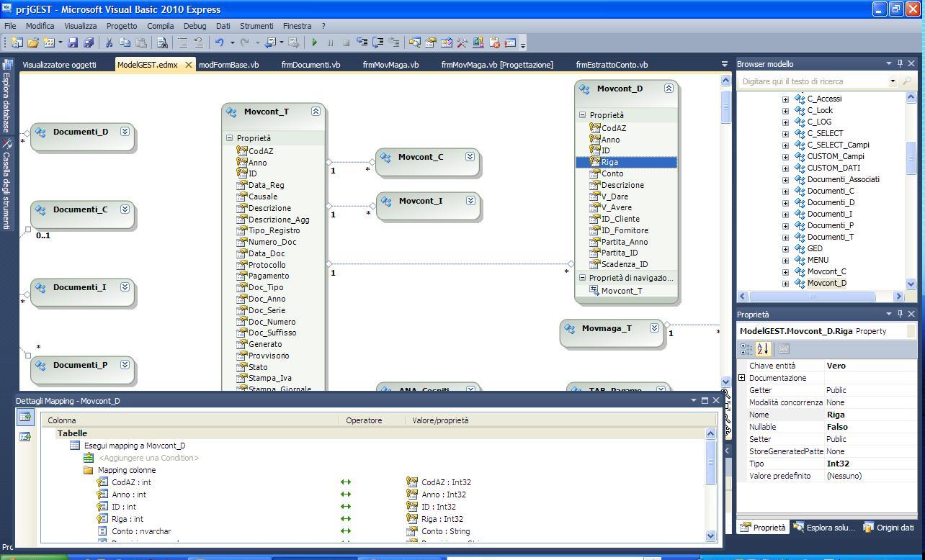Viewport: 925px width, 560px height.
Task: Toggle Categorized view in Proprietà panel
Action: (746, 349)
